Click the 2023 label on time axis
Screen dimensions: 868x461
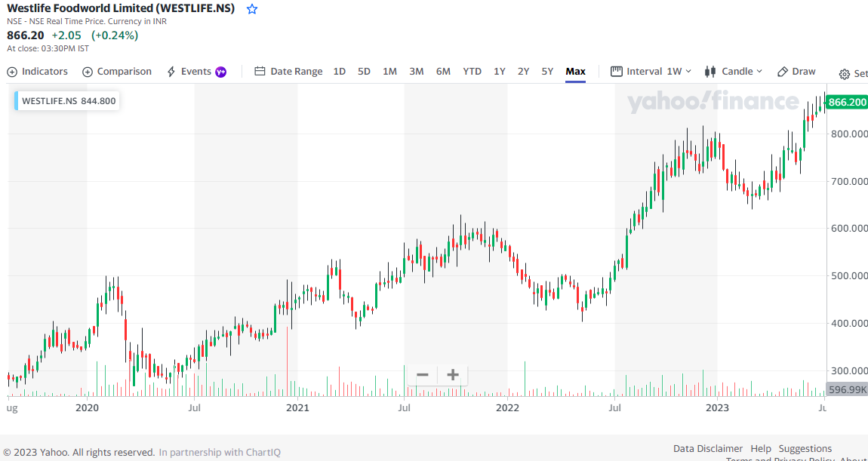pyautogui.click(x=718, y=408)
